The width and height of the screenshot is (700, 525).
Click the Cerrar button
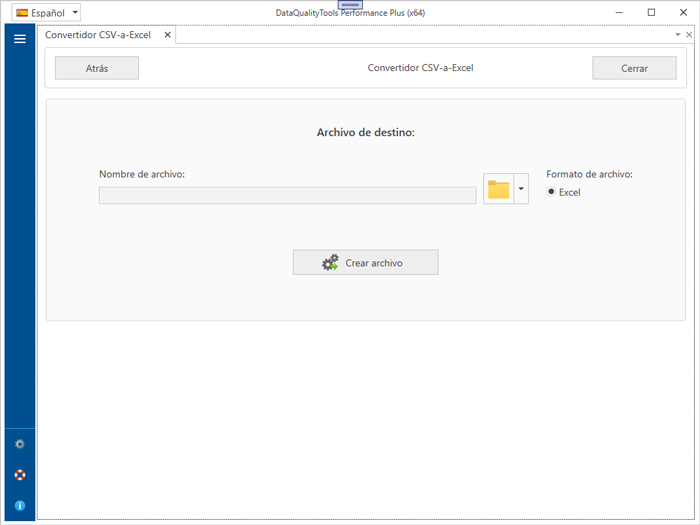pyautogui.click(x=634, y=68)
